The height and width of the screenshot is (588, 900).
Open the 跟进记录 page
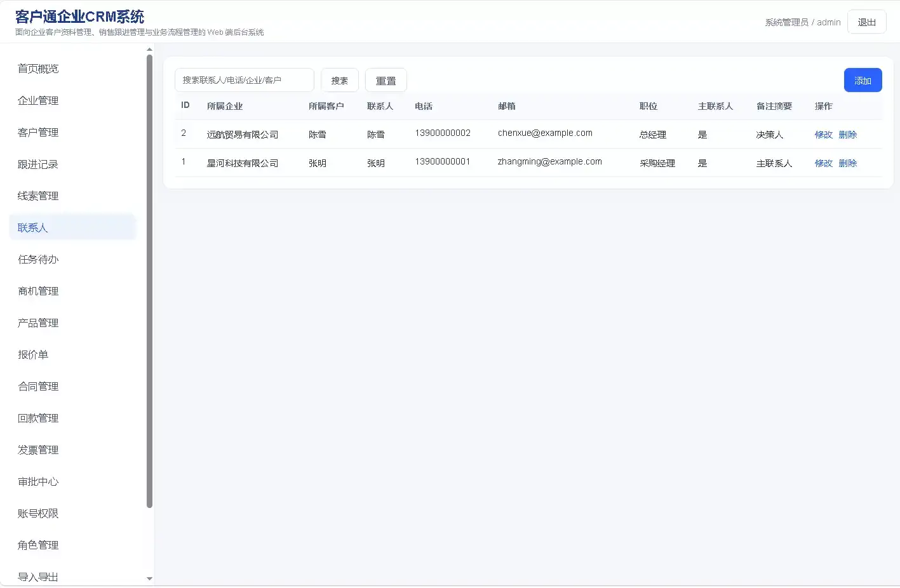point(38,164)
